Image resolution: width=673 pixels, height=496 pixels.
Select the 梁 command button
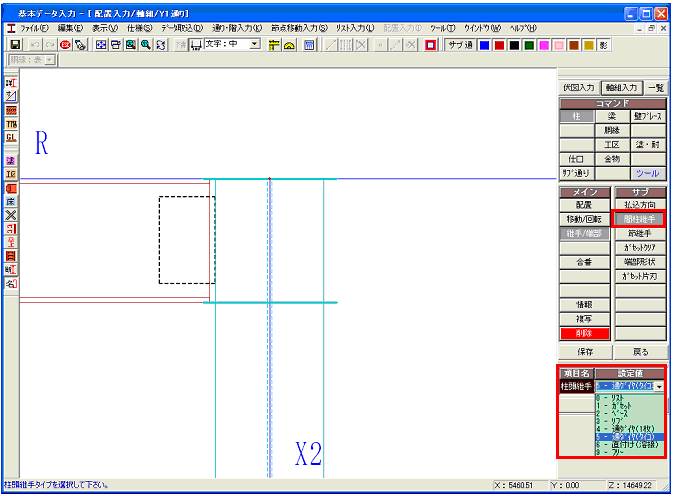612,116
